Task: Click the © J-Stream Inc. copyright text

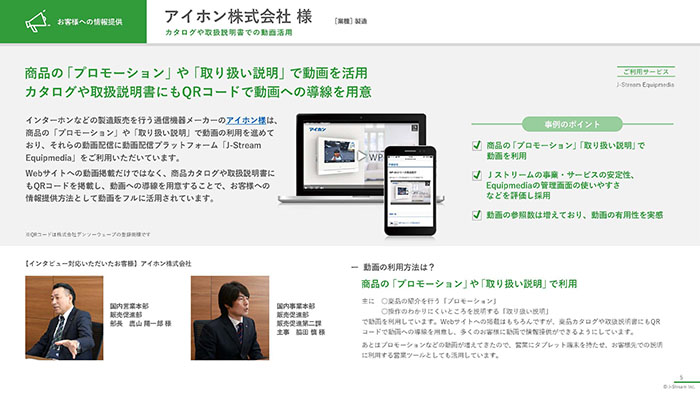Action: tap(679, 387)
